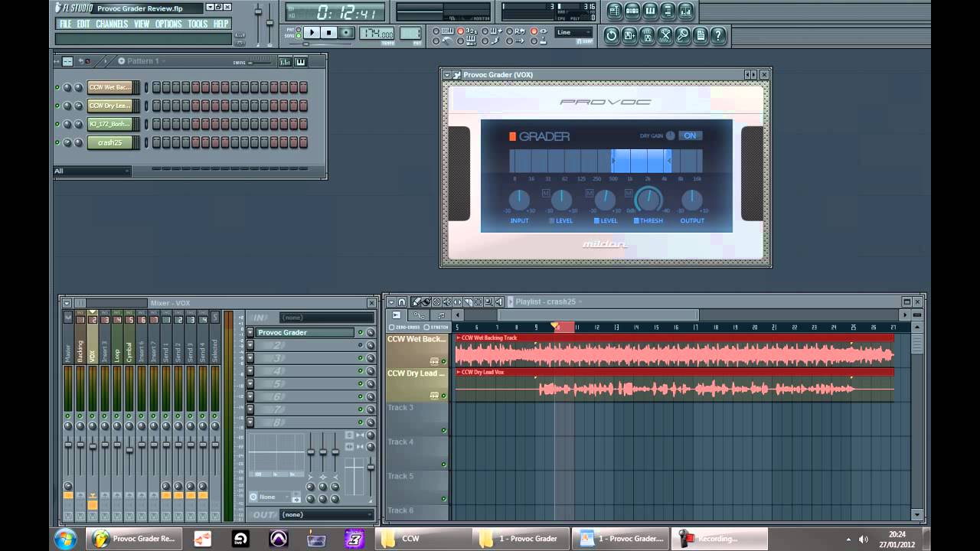Image resolution: width=980 pixels, height=551 pixels.
Task: Open the CCW folder in the taskbar
Action: click(421, 539)
